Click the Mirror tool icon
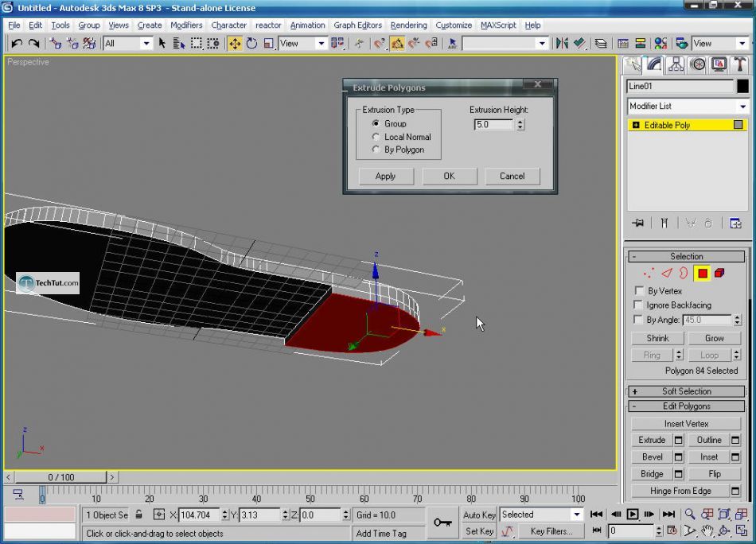 pyautogui.click(x=562, y=44)
